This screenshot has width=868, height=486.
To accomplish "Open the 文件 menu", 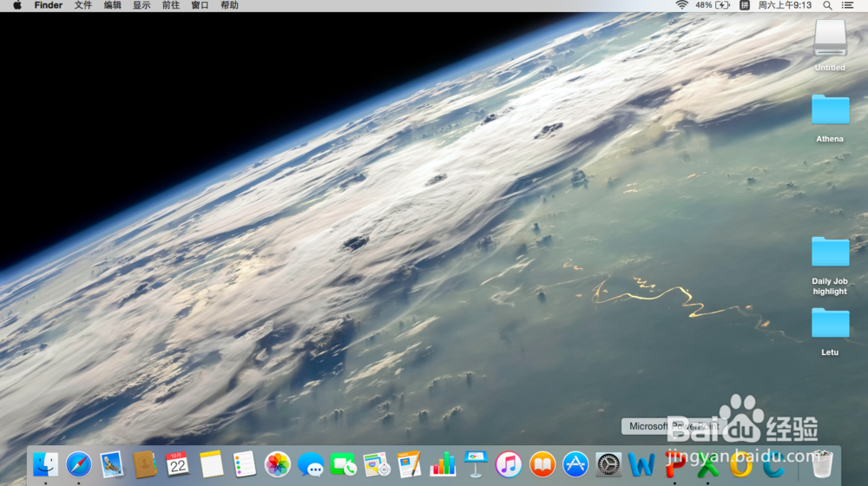I will pos(83,5).
